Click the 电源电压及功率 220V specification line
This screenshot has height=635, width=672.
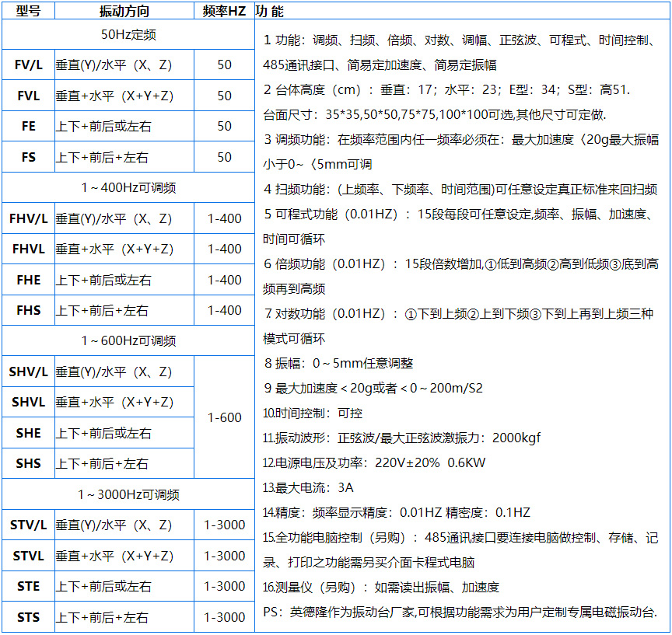pos(373,462)
